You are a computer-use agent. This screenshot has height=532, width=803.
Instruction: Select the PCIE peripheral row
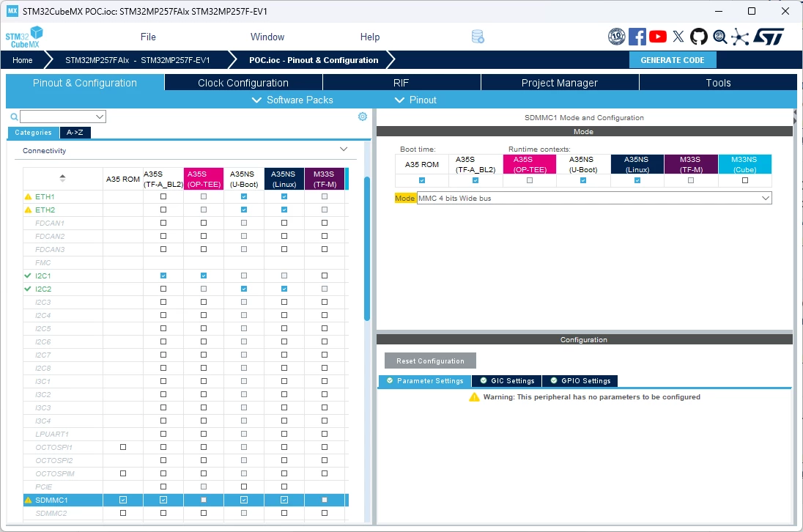(x=186, y=487)
